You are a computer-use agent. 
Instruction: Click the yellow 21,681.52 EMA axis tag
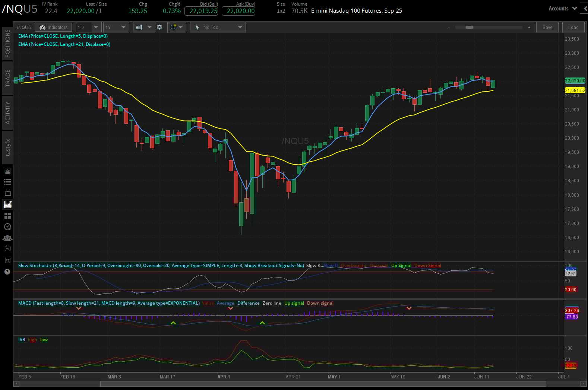click(x=575, y=90)
